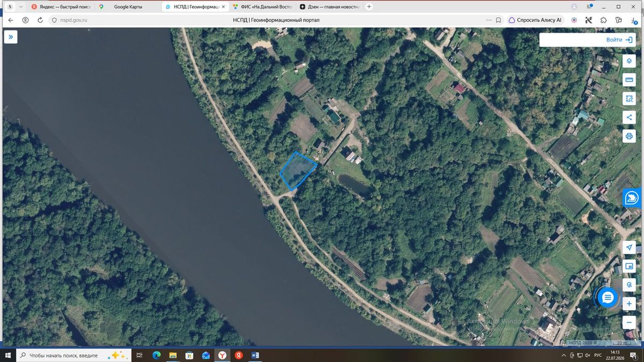Open the browser tab list dropdown
The image size is (644, 362).
pos(20,6)
